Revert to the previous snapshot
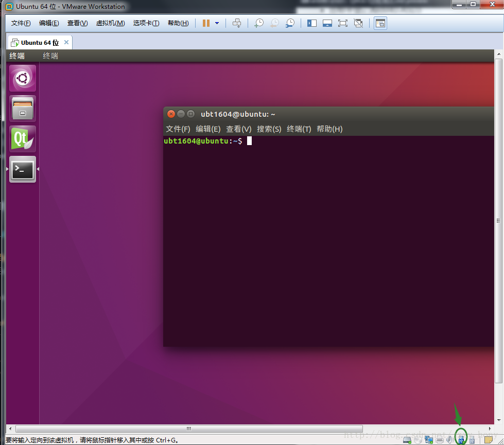Viewport: 504px width, 445px height. (x=274, y=23)
